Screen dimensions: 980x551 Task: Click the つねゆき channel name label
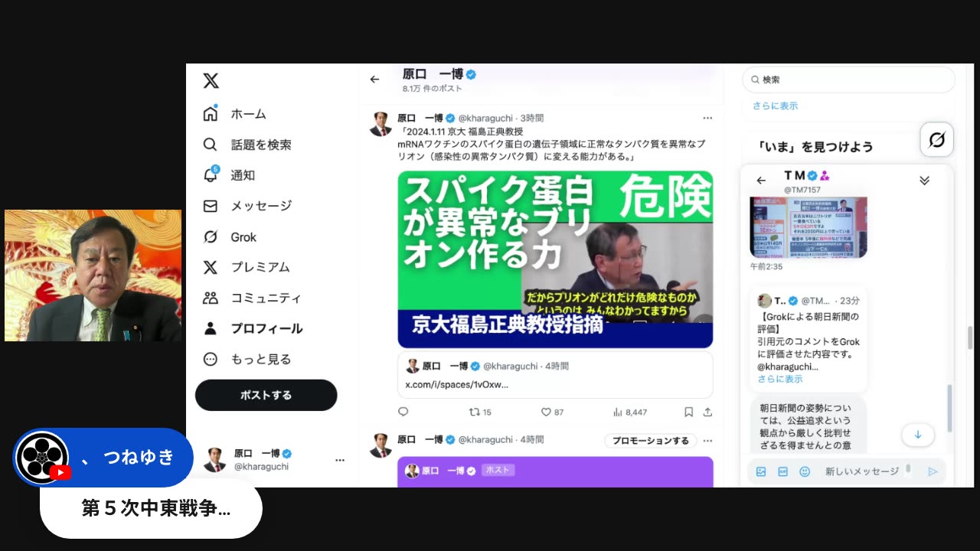coord(139,458)
